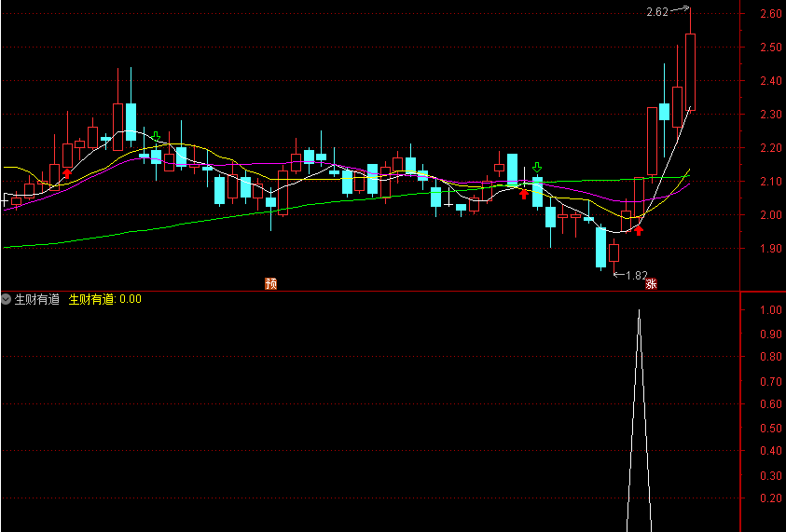The width and height of the screenshot is (786, 532).
Task: Select the large cyan candle bottoming near 1.84
Action: pyautogui.click(x=600, y=248)
